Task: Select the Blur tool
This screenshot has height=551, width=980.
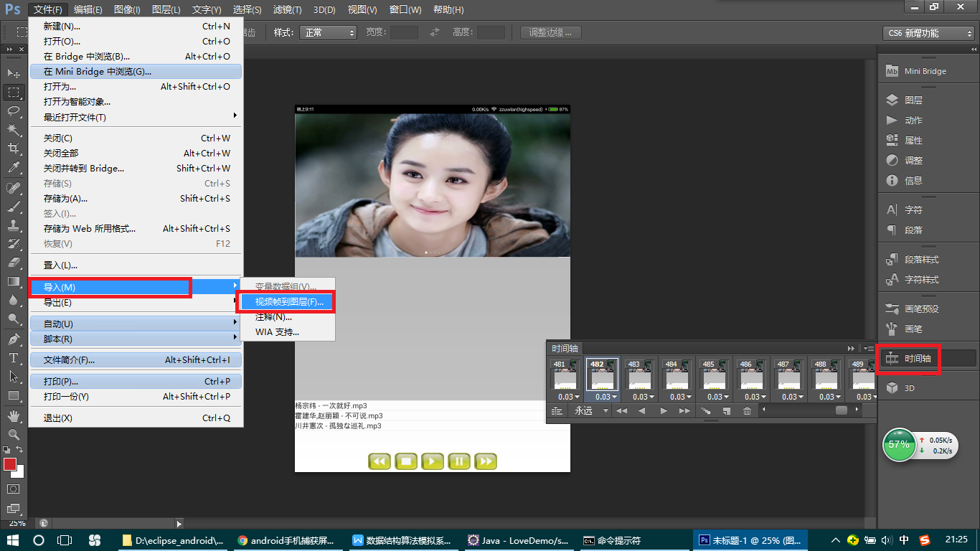Action: pyautogui.click(x=14, y=300)
